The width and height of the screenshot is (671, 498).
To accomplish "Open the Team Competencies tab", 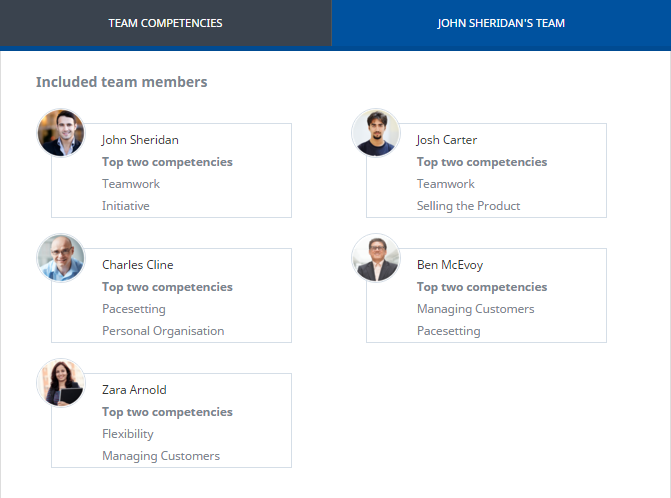I will pyautogui.click(x=165, y=23).
